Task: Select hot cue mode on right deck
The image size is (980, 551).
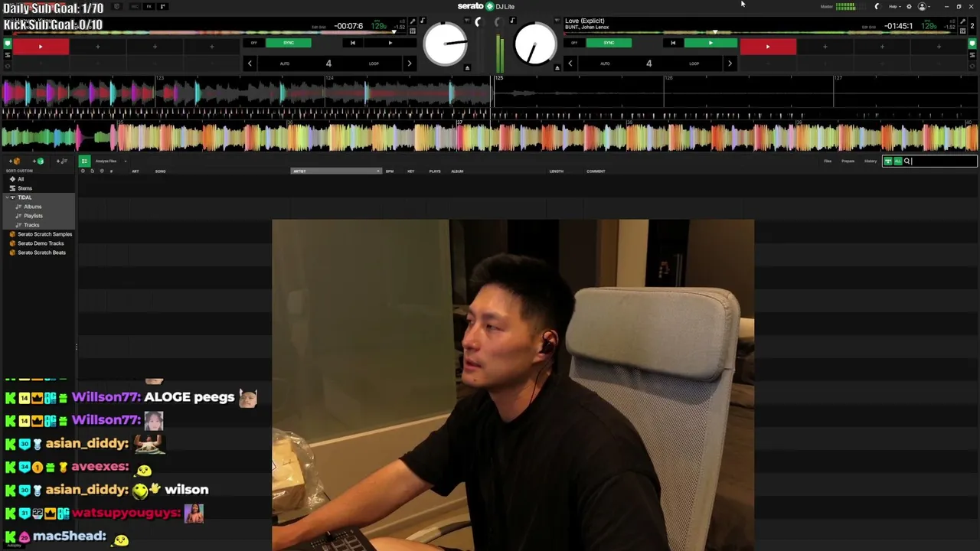Action: tap(972, 44)
